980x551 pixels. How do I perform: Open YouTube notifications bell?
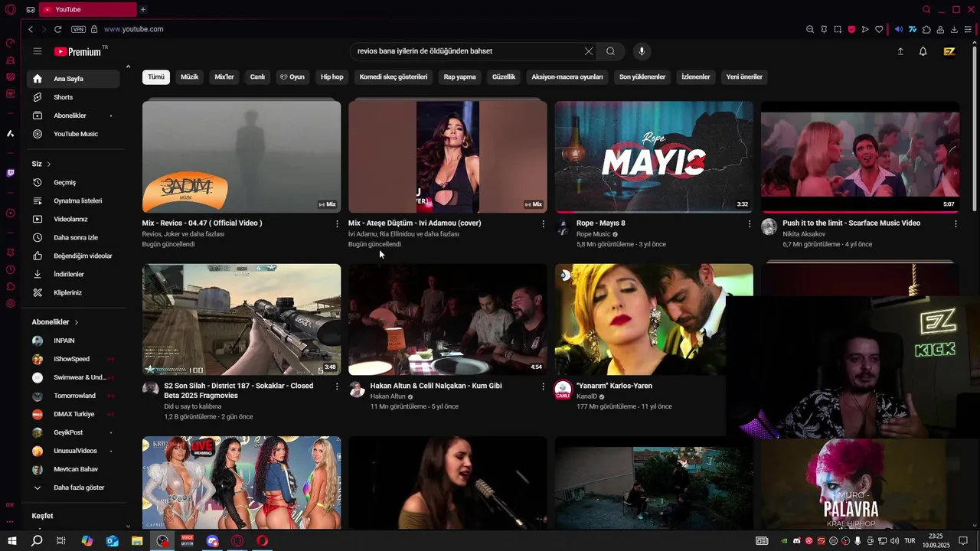coord(923,51)
